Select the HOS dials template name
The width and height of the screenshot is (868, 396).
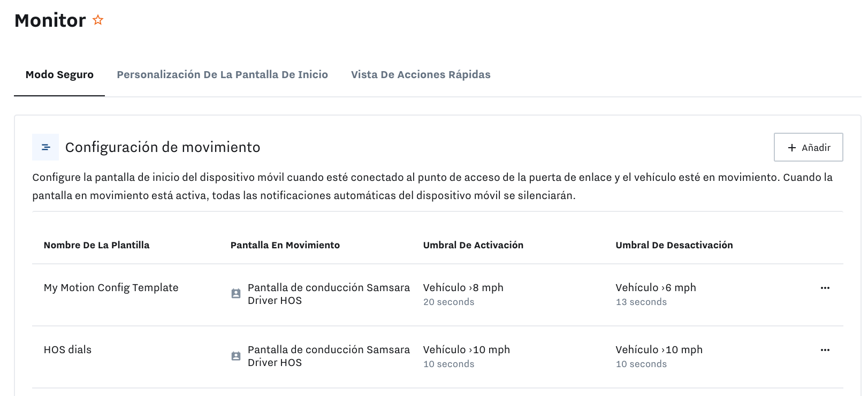click(67, 350)
